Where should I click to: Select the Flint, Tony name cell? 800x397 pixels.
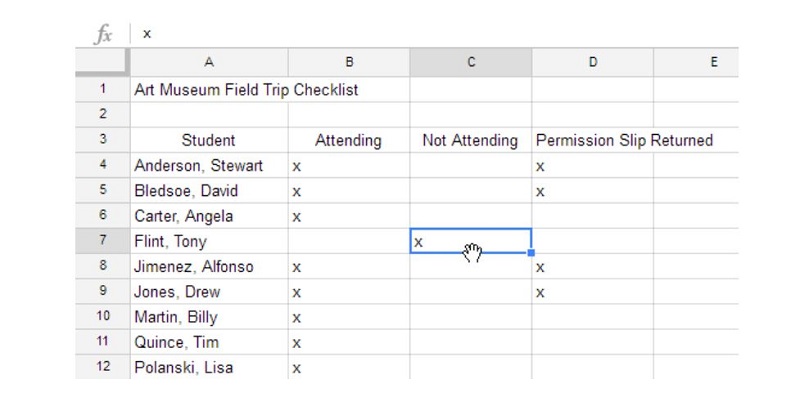[x=209, y=241]
